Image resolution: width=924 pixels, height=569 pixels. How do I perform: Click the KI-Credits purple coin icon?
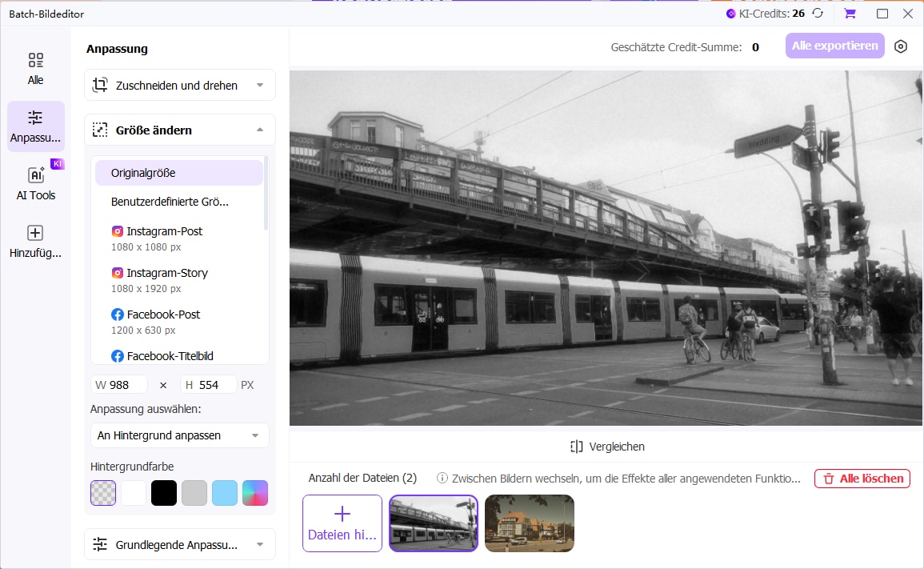click(x=730, y=14)
